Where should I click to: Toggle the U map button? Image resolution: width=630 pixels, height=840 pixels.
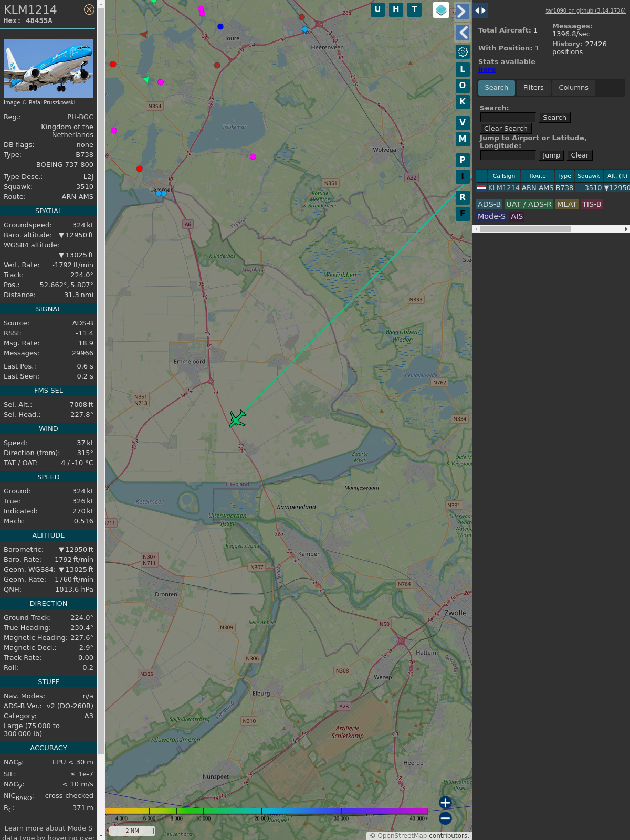coord(377,9)
